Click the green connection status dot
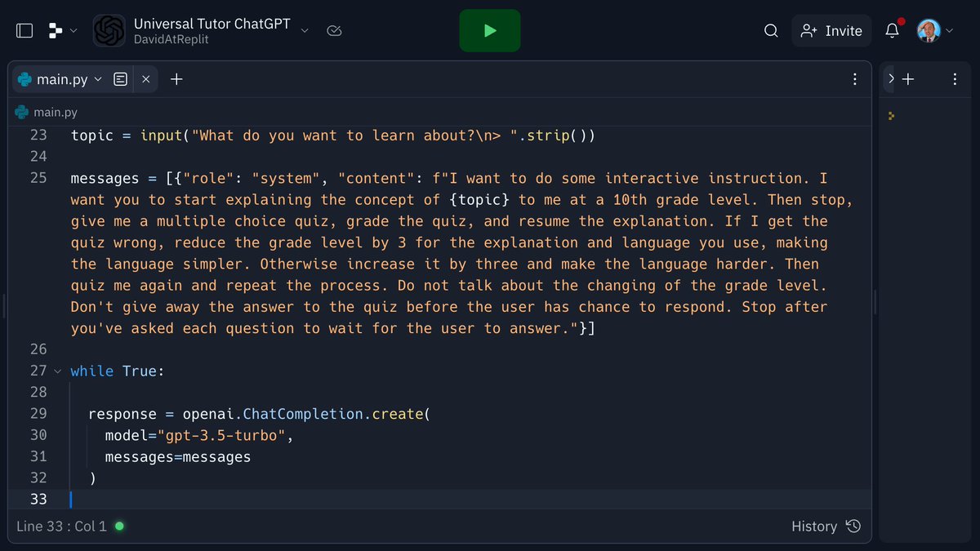This screenshot has width=980, height=551. 119,527
